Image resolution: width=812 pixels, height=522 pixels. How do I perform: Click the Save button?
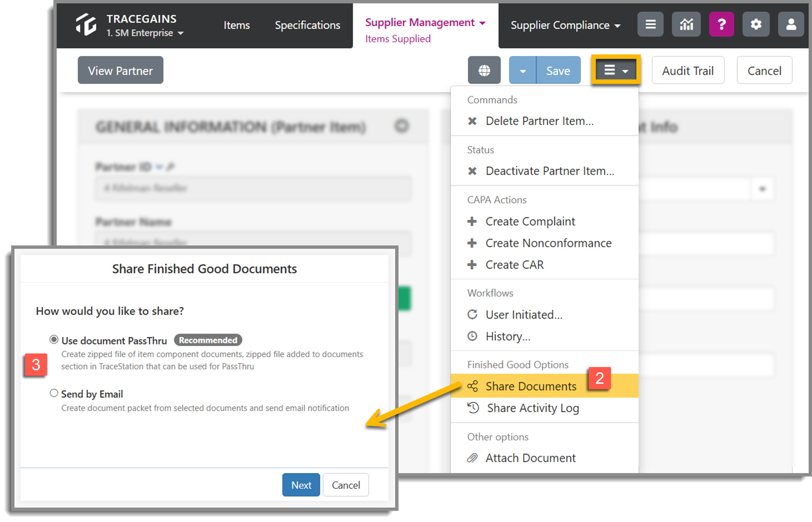pyautogui.click(x=558, y=71)
